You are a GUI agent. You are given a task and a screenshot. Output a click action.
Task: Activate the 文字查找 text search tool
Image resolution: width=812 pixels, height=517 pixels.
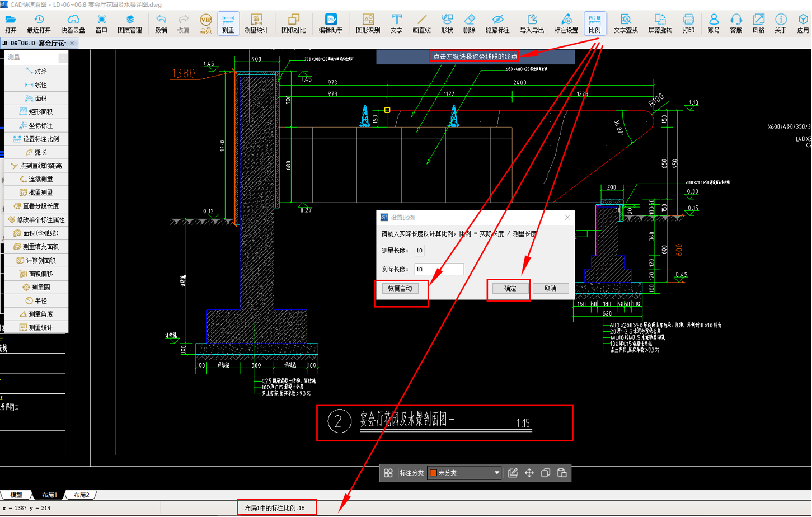(626, 24)
